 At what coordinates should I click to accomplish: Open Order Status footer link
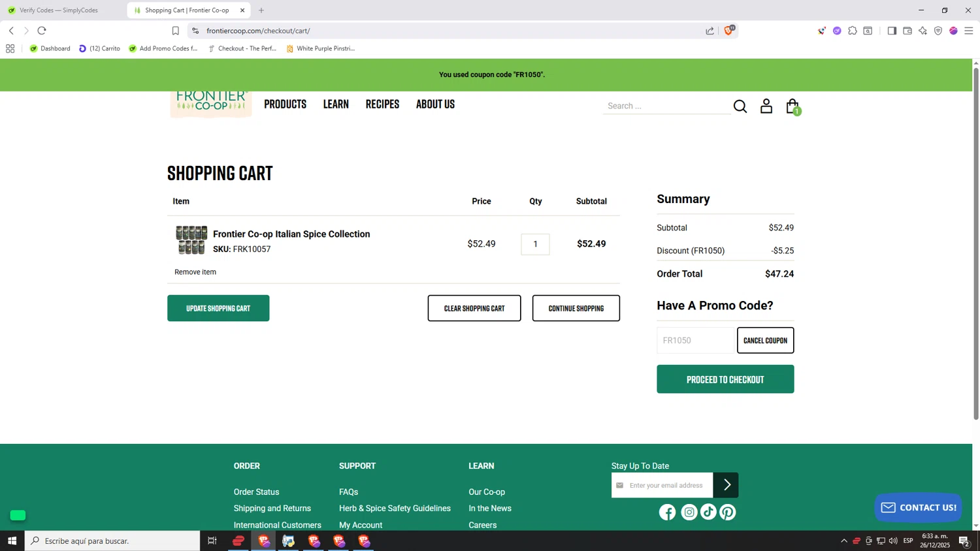pos(257,492)
